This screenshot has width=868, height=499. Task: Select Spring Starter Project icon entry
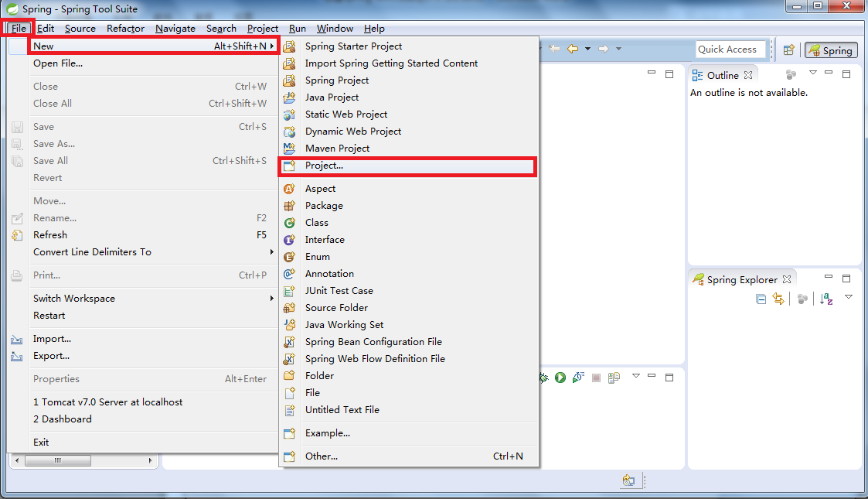click(x=408, y=46)
